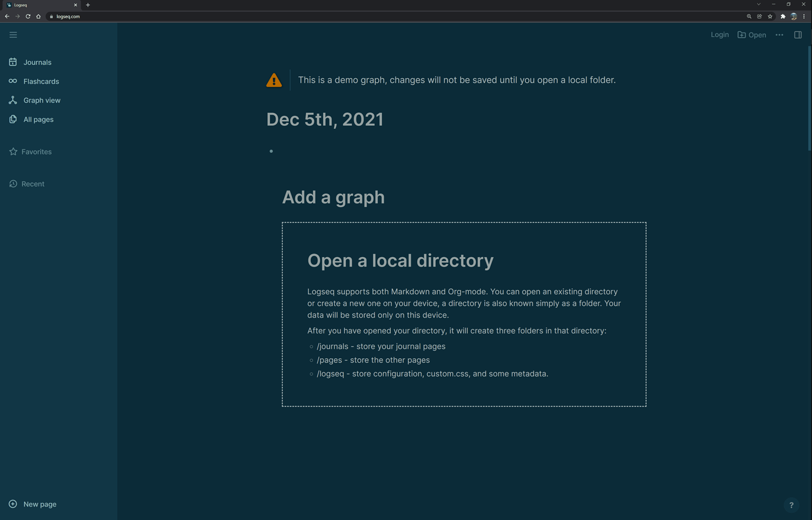This screenshot has width=812, height=520.
Task: Click the empty journal block bullet
Action: point(271,151)
